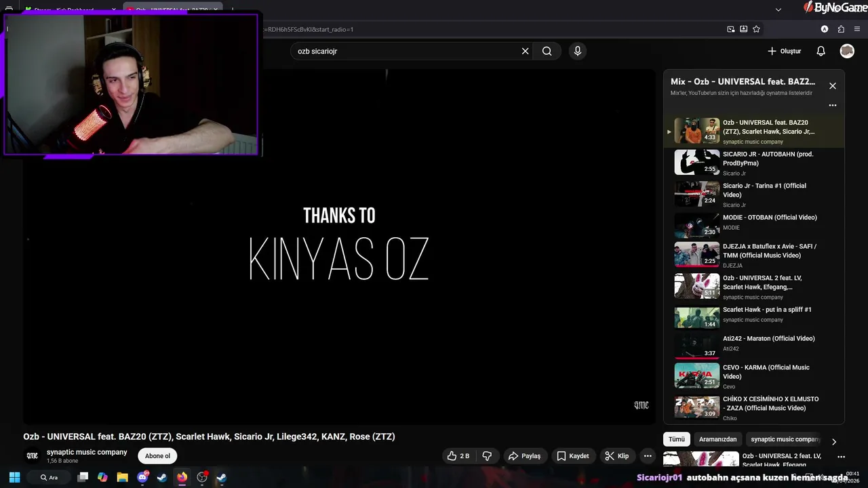Select currently playing Ozb - UNIVERSAL playlist row
The image size is (868, 488).
753,131
